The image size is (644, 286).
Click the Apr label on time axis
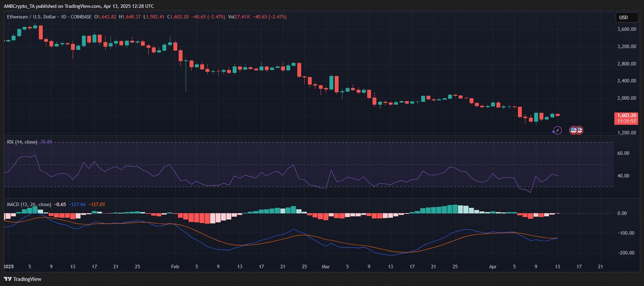tap(493, 267)
